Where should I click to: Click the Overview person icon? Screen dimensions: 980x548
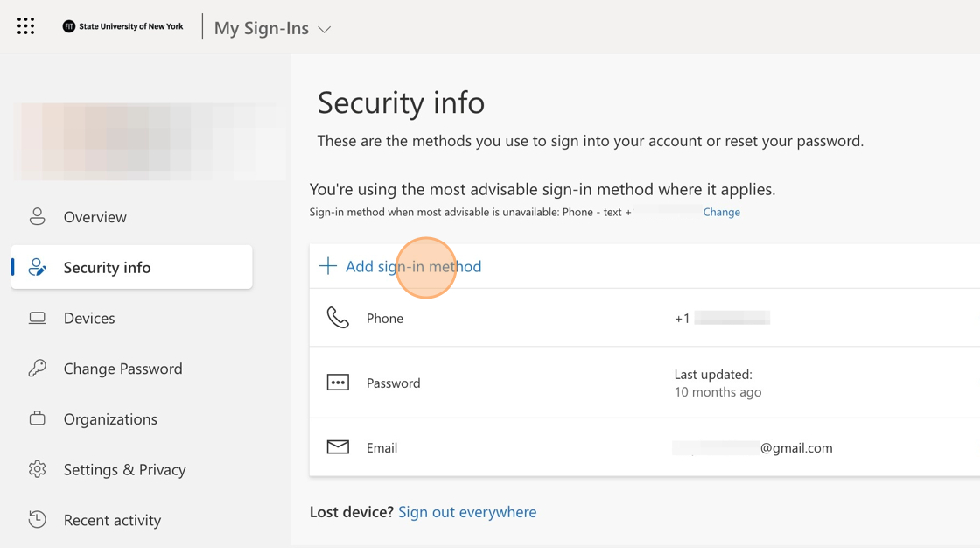pyautogui.click(x=37, y=216)
